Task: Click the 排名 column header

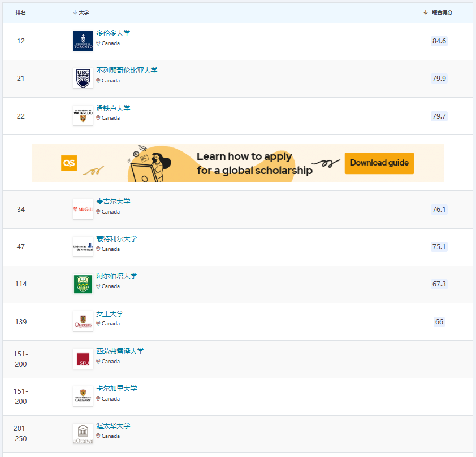Action: click(21, 12)
